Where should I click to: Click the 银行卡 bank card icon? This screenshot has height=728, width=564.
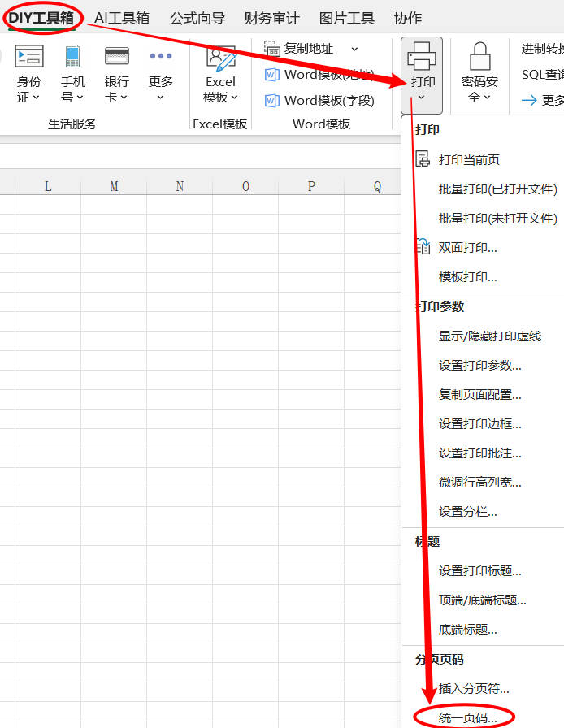(x=117, y=57)
